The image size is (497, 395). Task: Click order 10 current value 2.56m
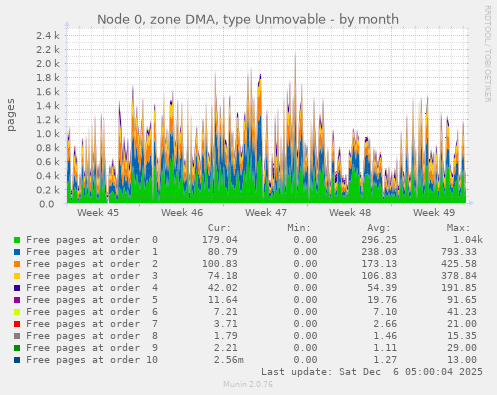pyautogui.click(x=229, y=360)
